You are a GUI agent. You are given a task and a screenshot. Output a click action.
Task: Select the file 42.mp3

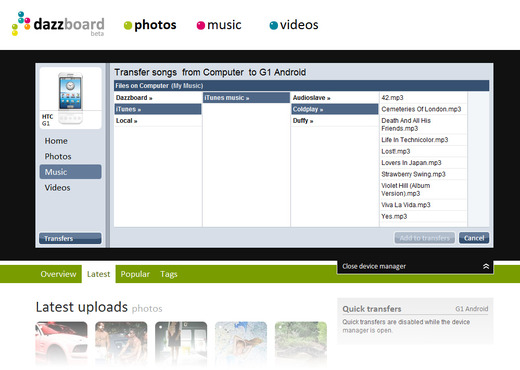423,98
